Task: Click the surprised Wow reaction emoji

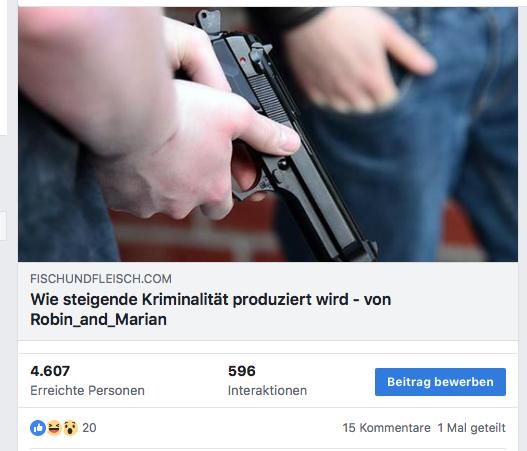Action: (x=70, y=428)
